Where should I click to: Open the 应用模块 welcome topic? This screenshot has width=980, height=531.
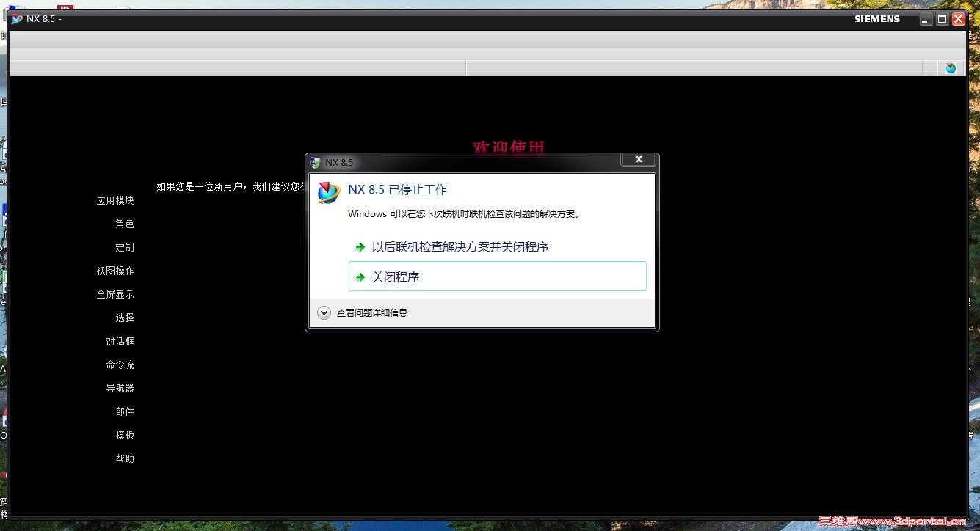[x=115, y=200]
